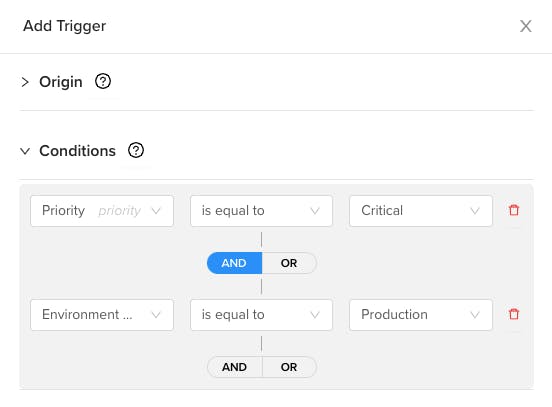Switch first connector to OR
Viewport: 552px width, 407px height.
pyautogui.click(x=289, y=263)
